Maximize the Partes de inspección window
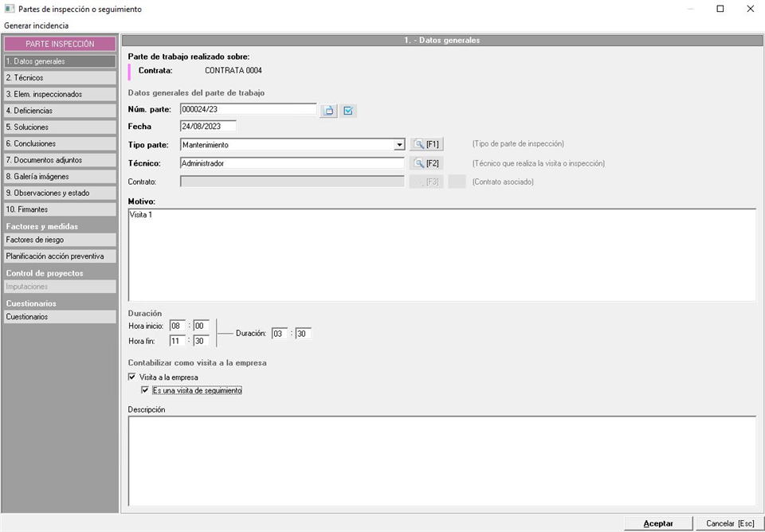The width and height of the screenshot is (765, 532). [x=720, y=9]
